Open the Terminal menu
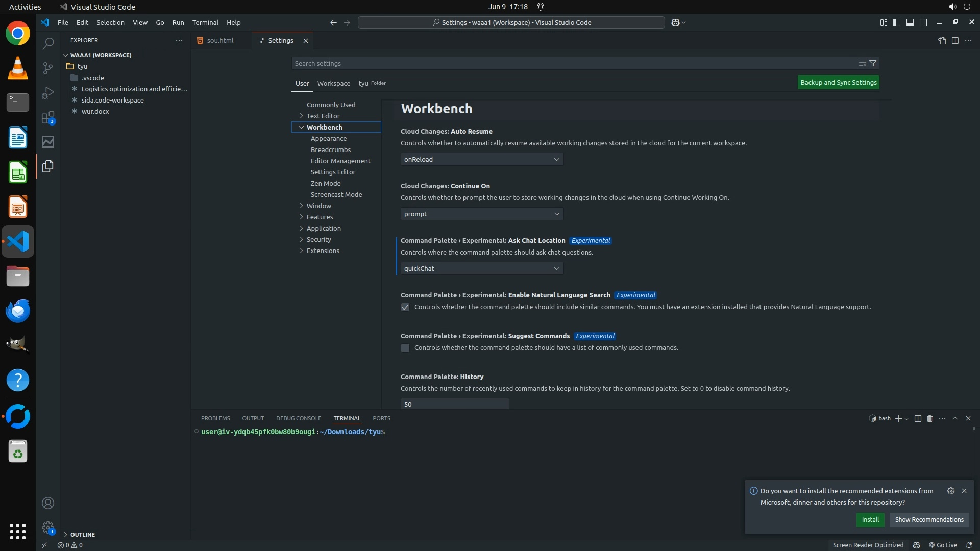The image size is (980, 551). [x=205, y=22]
